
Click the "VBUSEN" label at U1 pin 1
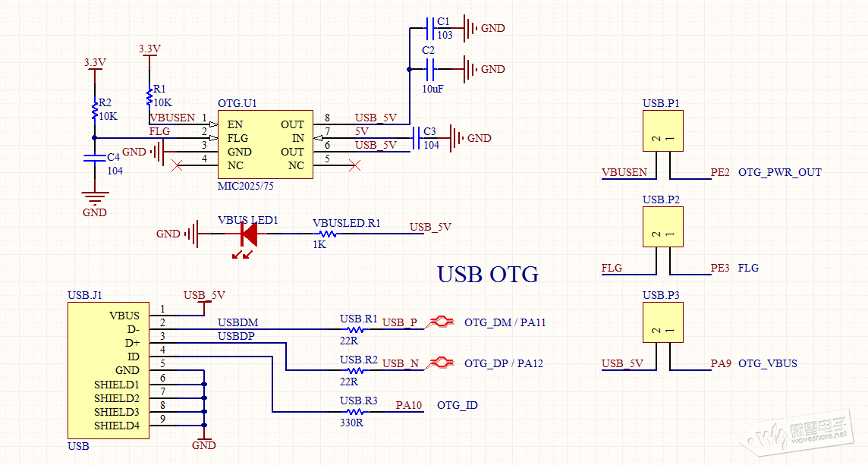pos(172,118)
